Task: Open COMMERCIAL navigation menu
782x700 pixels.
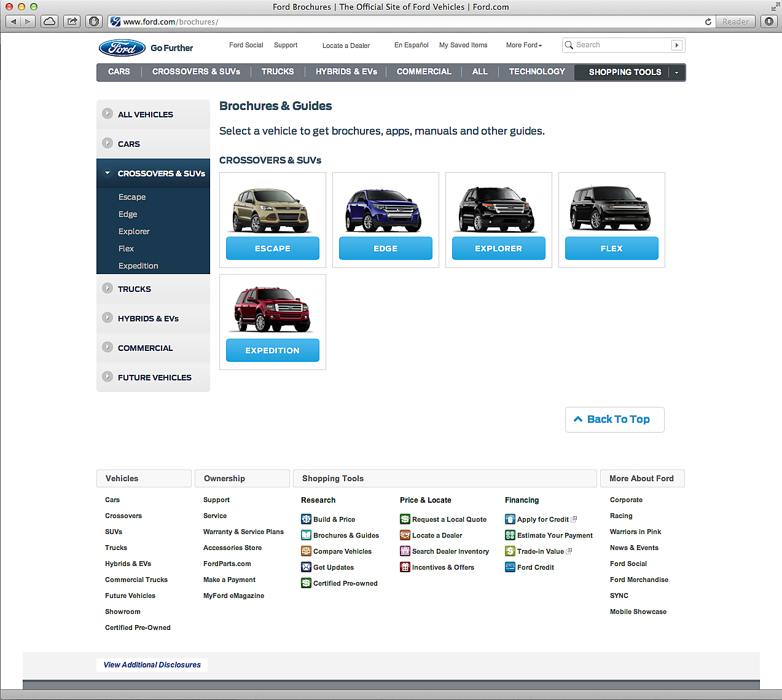Action: [x=424, y=72]
